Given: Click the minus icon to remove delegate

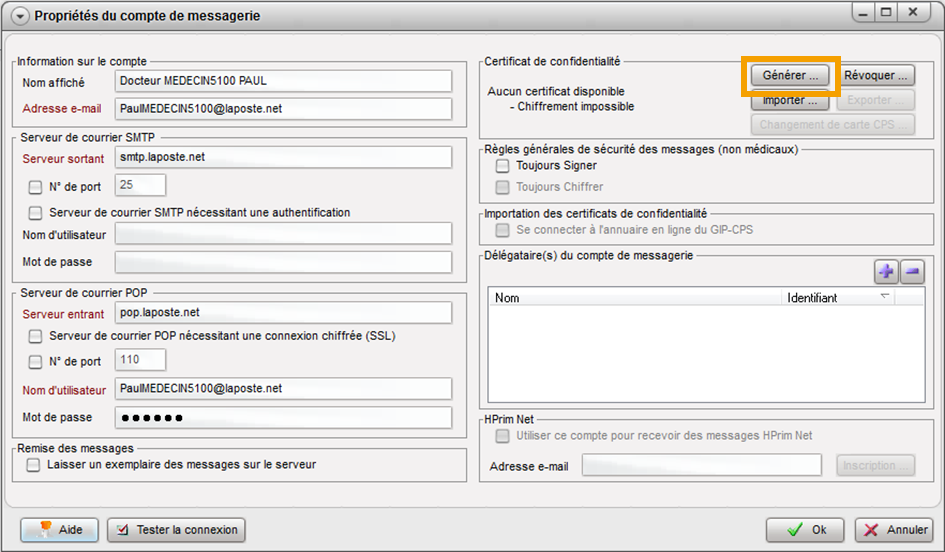Looking at the screenshot, I should tap(911, 271).
